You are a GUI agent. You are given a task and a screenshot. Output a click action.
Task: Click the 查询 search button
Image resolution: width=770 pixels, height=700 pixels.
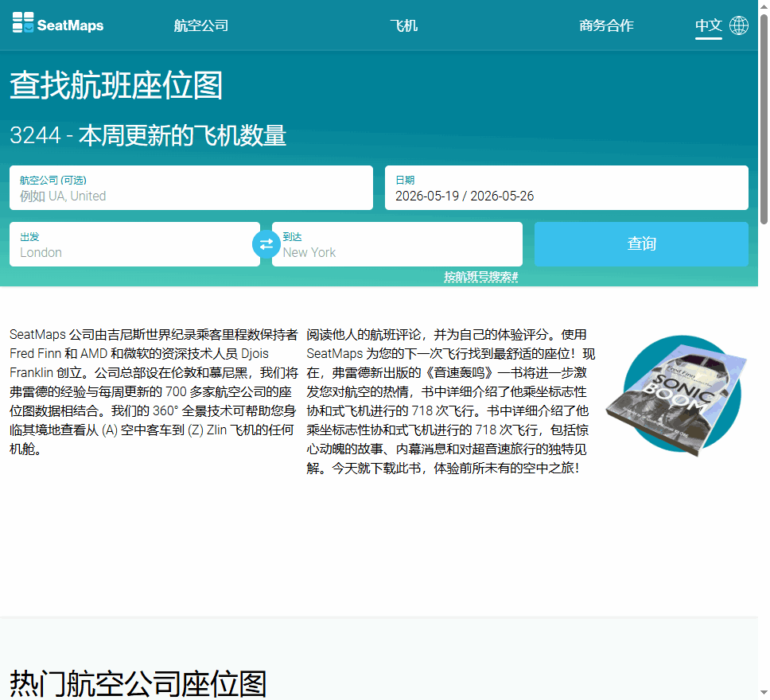(x=641, y=244)
